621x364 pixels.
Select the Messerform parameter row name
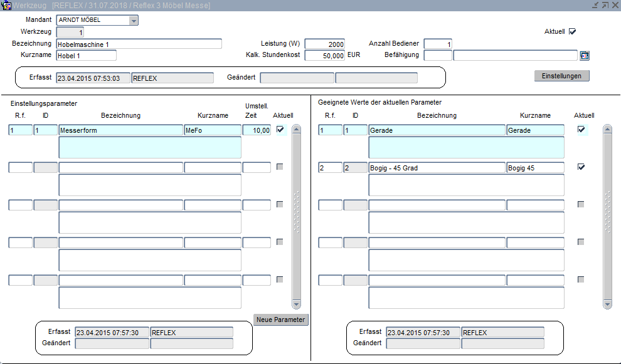tap(120, 130)
